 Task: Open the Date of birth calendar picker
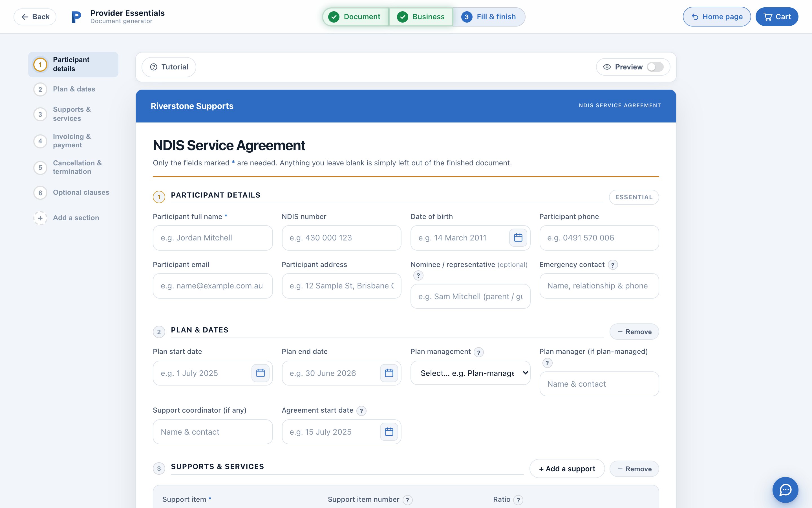click(x=518, y=238)
